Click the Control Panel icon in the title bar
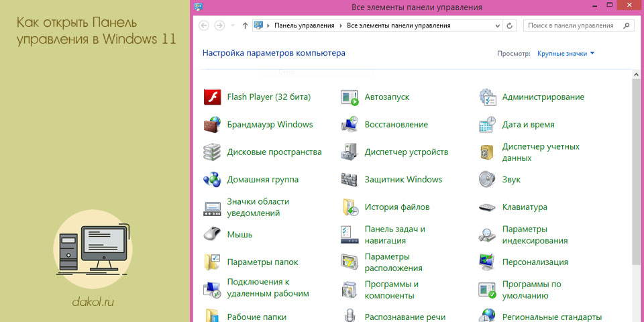This screenshot has width=644, height=322. [x=199, y=6]
